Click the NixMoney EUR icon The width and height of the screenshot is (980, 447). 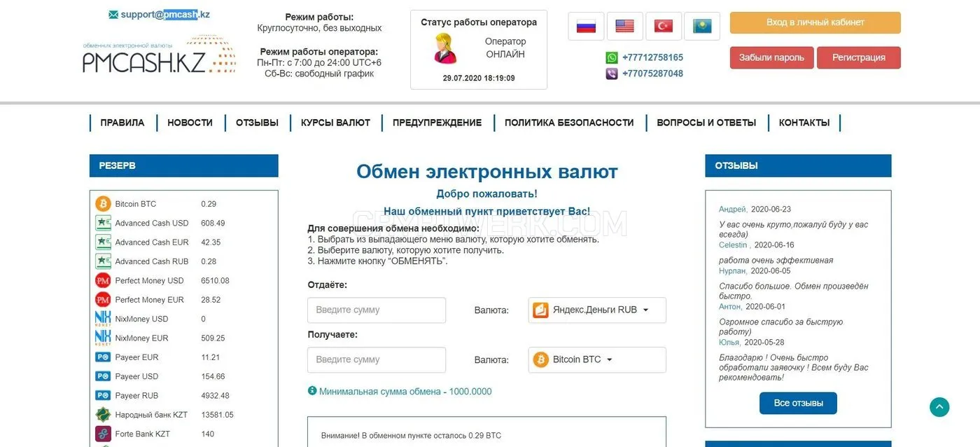pos(103,338)
